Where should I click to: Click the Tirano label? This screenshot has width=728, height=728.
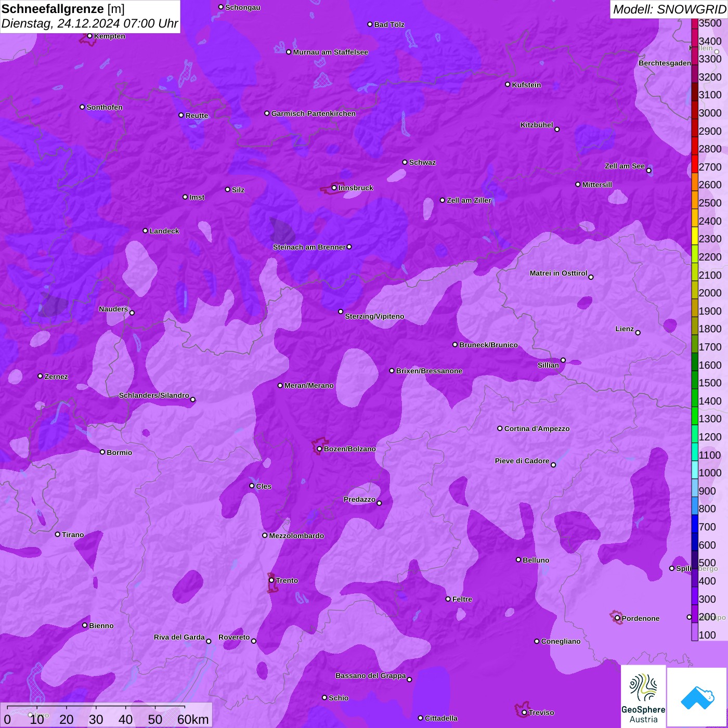(73, 535)
